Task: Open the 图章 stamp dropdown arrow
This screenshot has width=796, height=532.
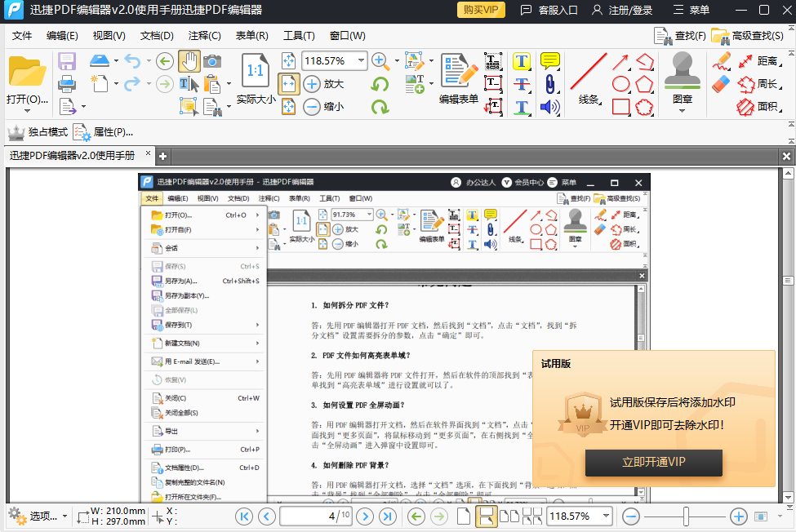Action: [x=683, y=111]
